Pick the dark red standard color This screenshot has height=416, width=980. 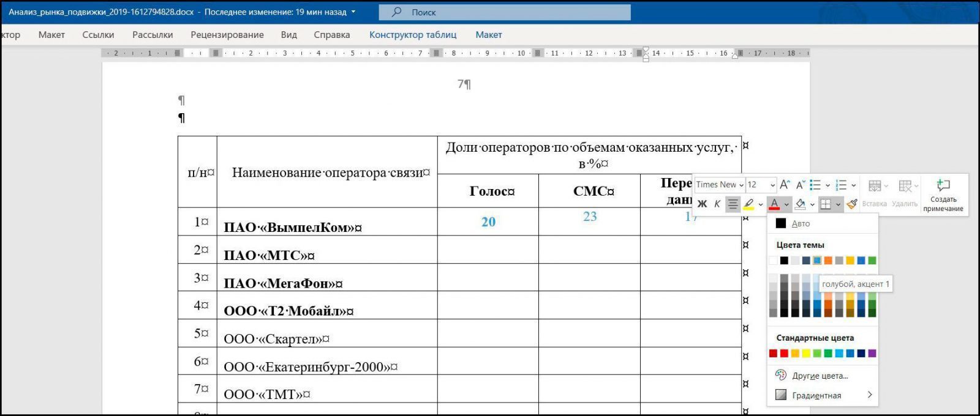(773, 354)
